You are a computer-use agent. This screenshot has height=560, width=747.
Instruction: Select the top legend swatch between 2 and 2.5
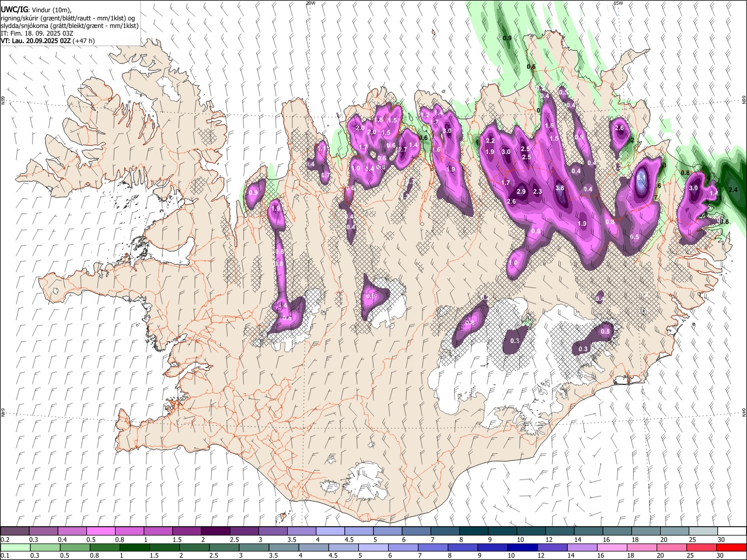click(215, 531)
